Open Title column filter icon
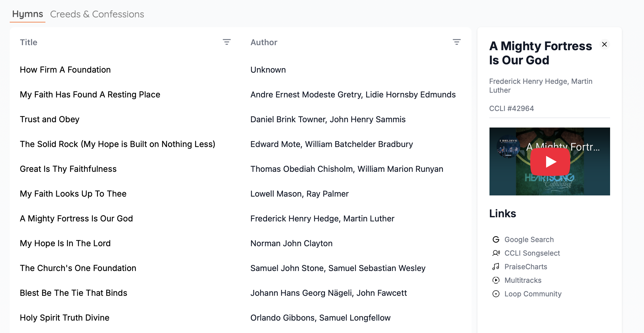Image resolution: width=644 pixels, height=333 pixels. pyautogui.click(x=226, y=42)
